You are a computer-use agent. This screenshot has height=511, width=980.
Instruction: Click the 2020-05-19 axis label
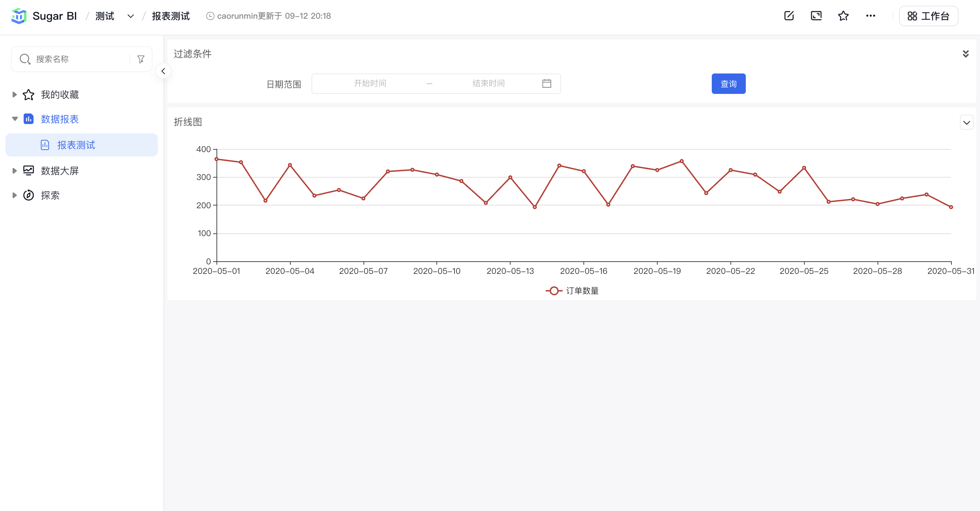coord(657,271)
